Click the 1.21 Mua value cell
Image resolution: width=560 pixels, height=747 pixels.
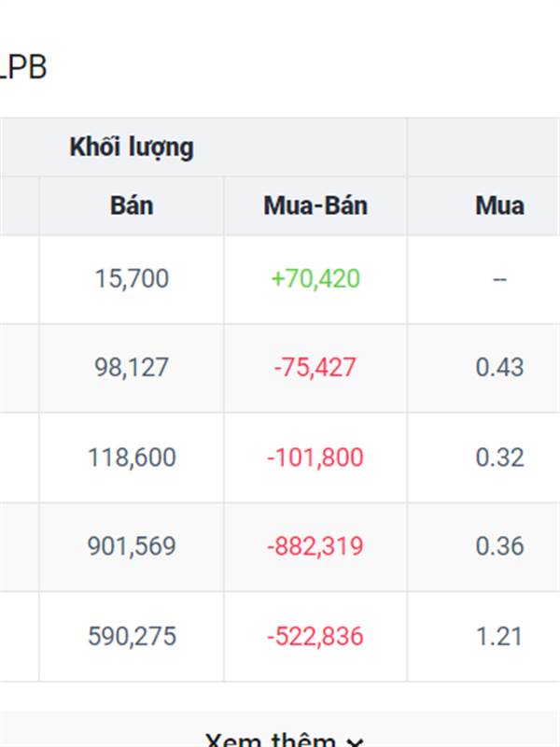click(x=499, y=637)
